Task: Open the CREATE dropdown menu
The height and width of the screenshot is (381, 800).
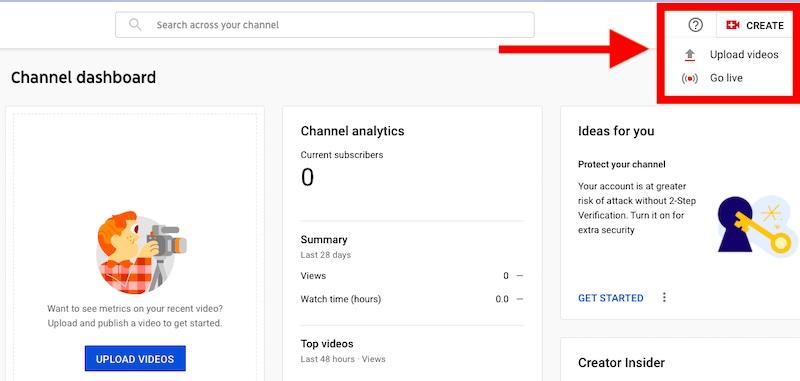Action: pos(755,26)
